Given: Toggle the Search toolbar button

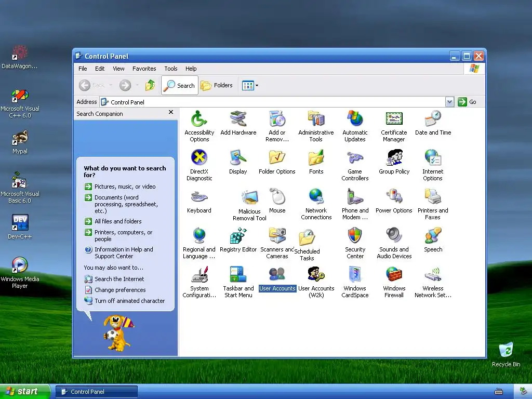Looking at the screenshot, I should tap(180, 86).
